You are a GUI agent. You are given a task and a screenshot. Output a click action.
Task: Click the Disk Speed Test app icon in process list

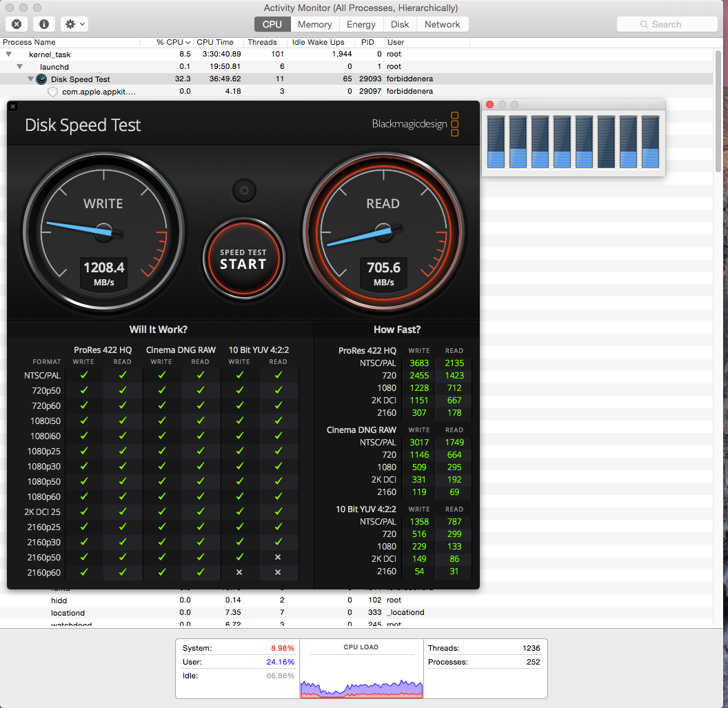[42, 79]
